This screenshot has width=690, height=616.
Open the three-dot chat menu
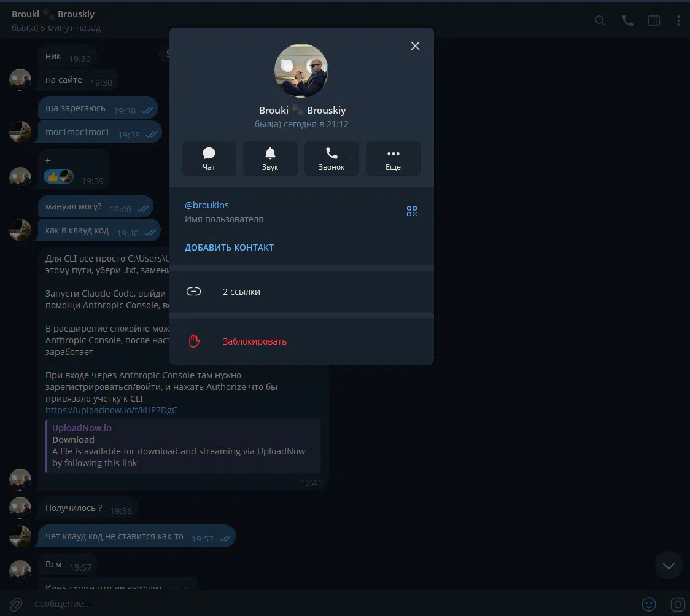coord(678,20)
